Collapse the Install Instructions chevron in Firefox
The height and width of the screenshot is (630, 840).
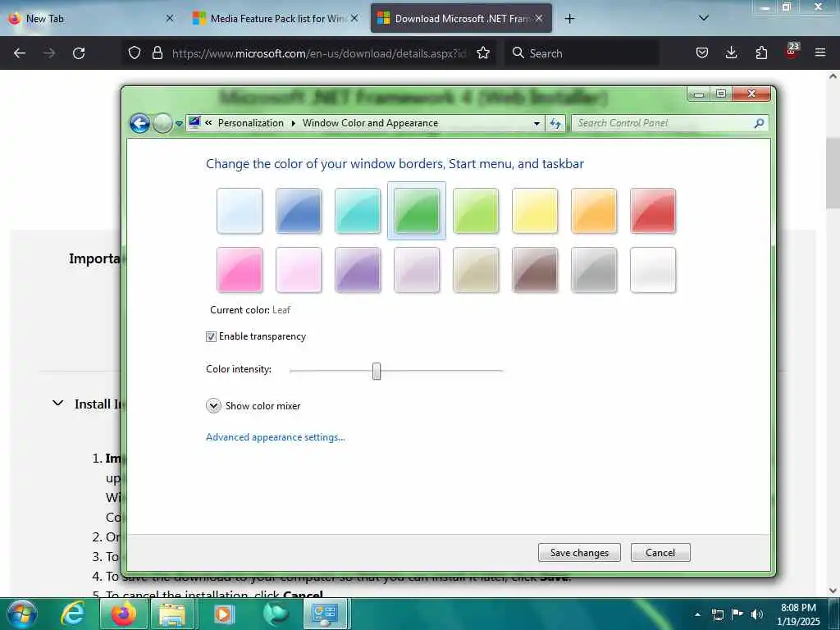[58, 404]
